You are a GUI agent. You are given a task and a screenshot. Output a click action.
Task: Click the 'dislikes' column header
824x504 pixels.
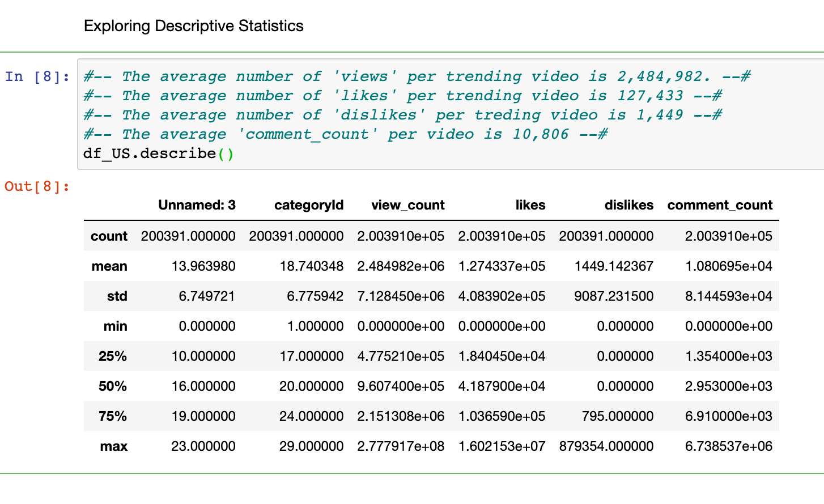pos(628,205)
